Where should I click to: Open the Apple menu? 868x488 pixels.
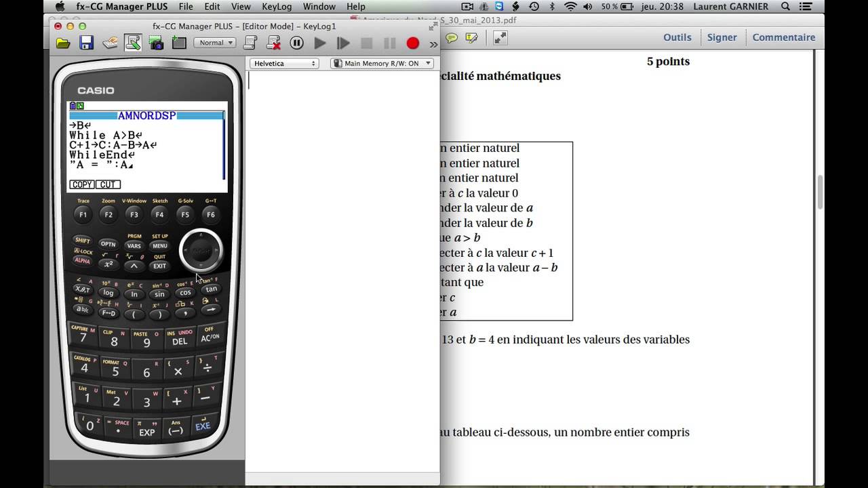tap(60, 7)
